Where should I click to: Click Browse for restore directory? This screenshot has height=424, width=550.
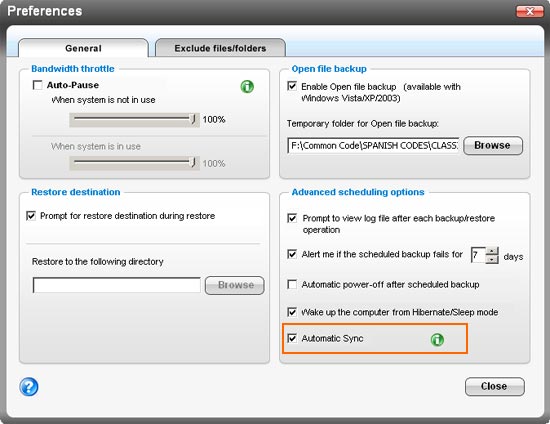(235, 285)
